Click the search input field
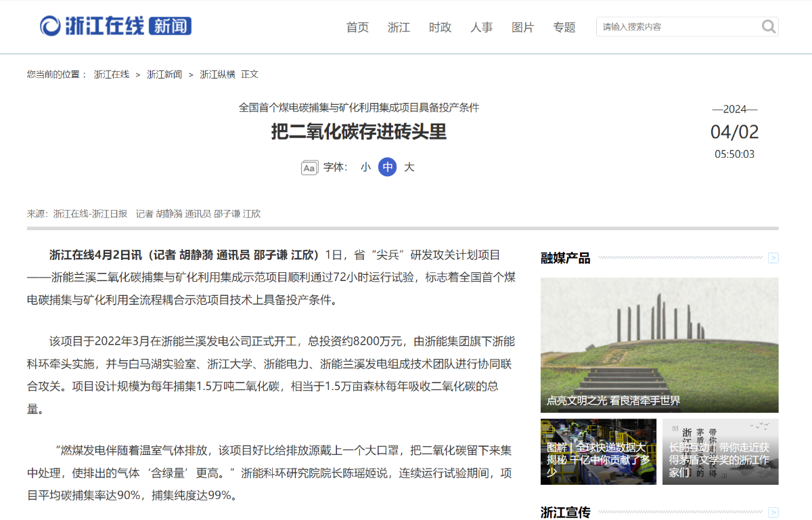 (677, 26)
